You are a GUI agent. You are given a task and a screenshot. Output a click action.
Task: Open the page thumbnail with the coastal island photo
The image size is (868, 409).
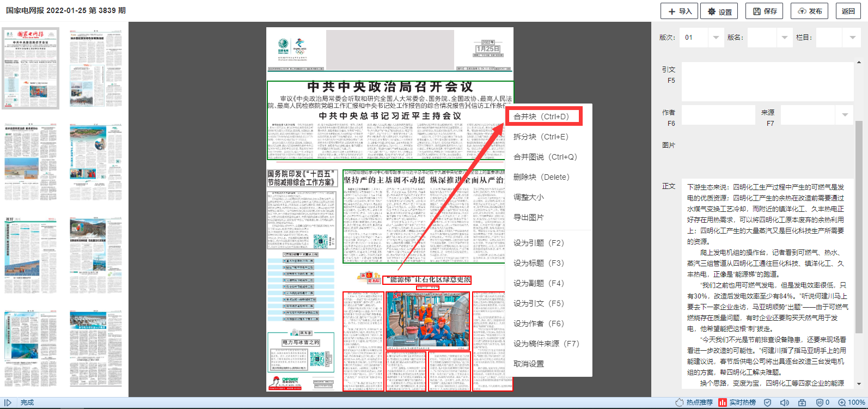click(x=96, y=163)
